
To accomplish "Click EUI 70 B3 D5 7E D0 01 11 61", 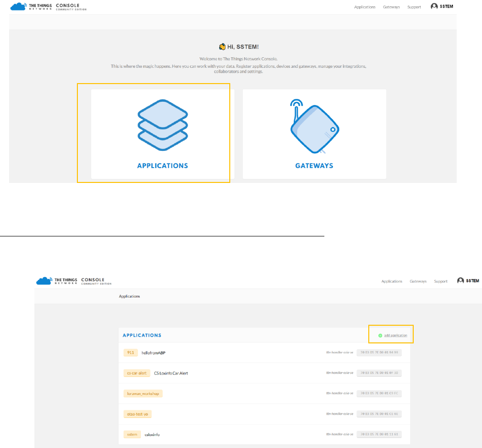I will coord(379,435).
